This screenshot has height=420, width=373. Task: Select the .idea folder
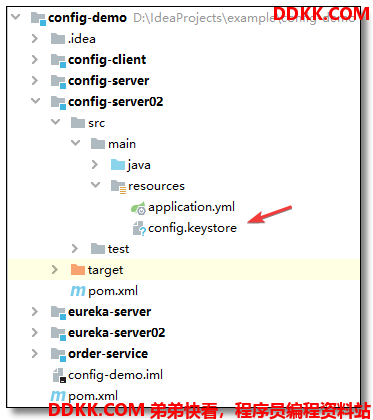click(x=82, y=39)
